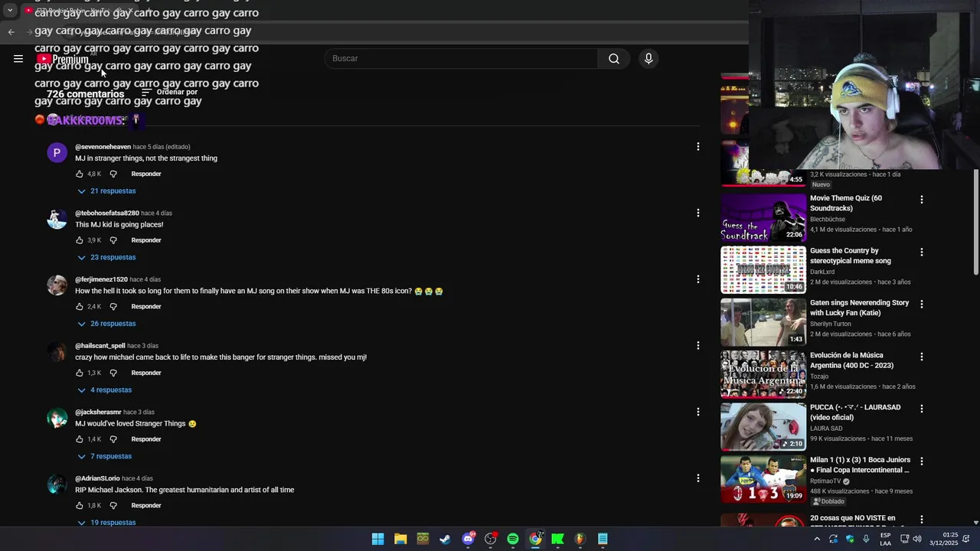
Task: Open PUCCA LAURASAD video title
Action: 855,412
